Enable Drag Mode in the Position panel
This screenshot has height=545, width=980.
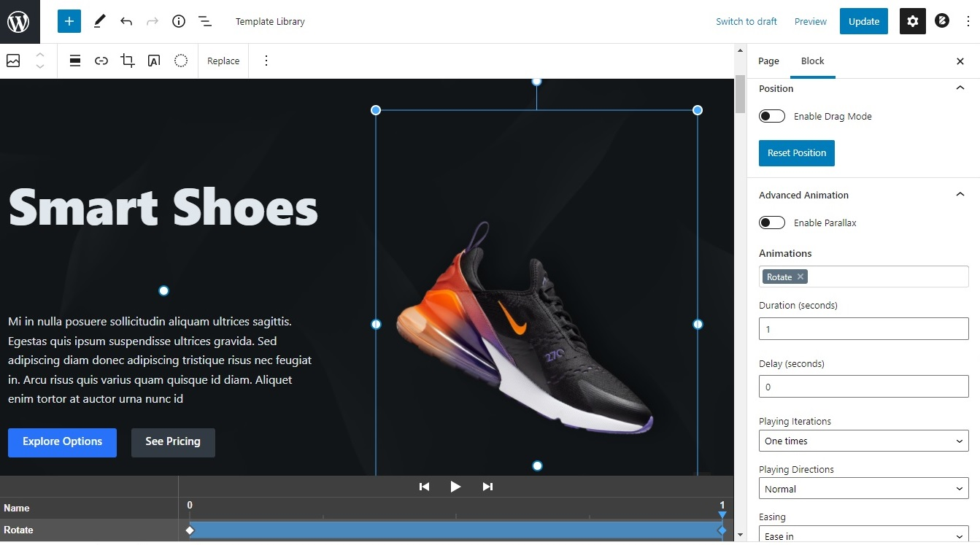[771, 115]
